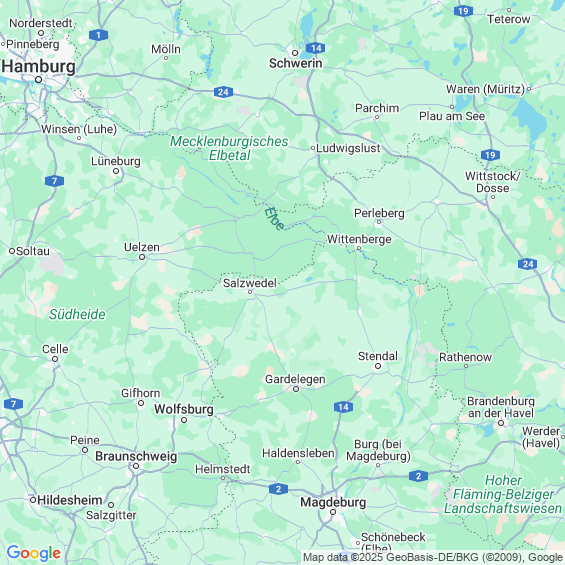Click the Wolfsburg city label

point(184,409)
